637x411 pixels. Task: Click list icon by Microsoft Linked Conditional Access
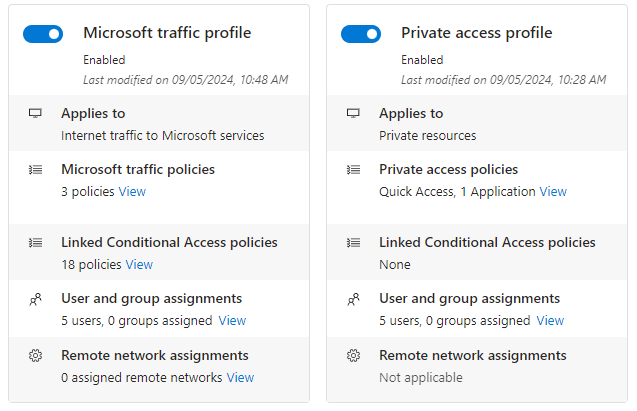[x=35, y=242]
